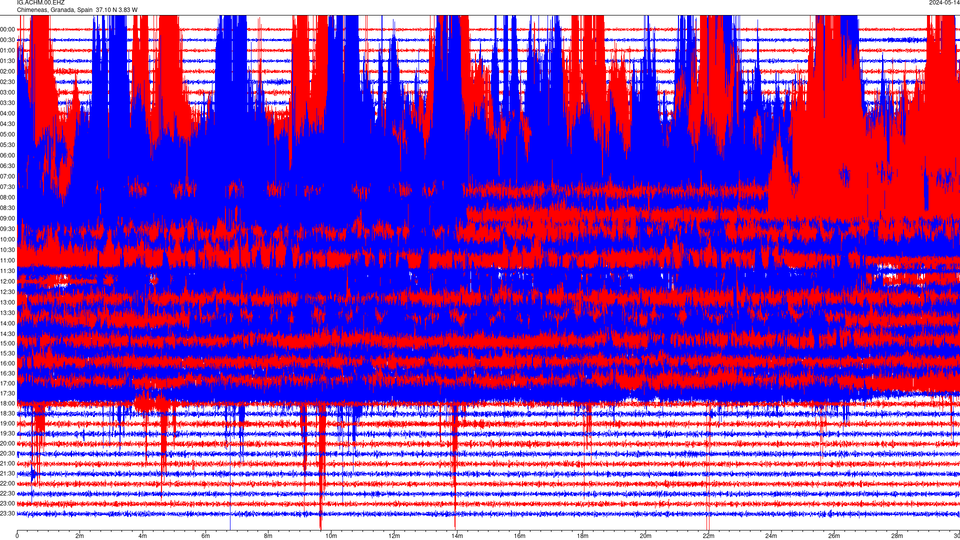Viewport: 960px width, 540px height.
Task: Select the 11:00 time row label
Action: click(x=7, y=260)
